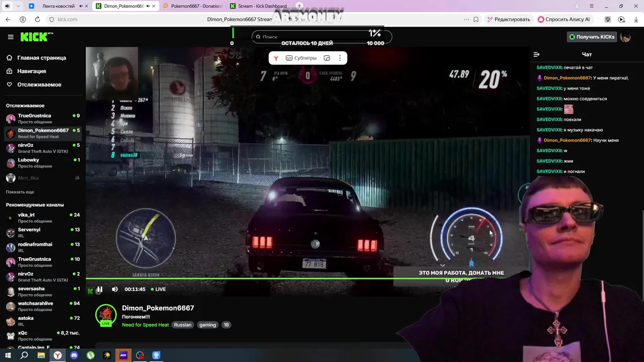Open the Need for Speed Heat category link
The image size is (644, 362).
pyautogui.click(x=145, y=325)
